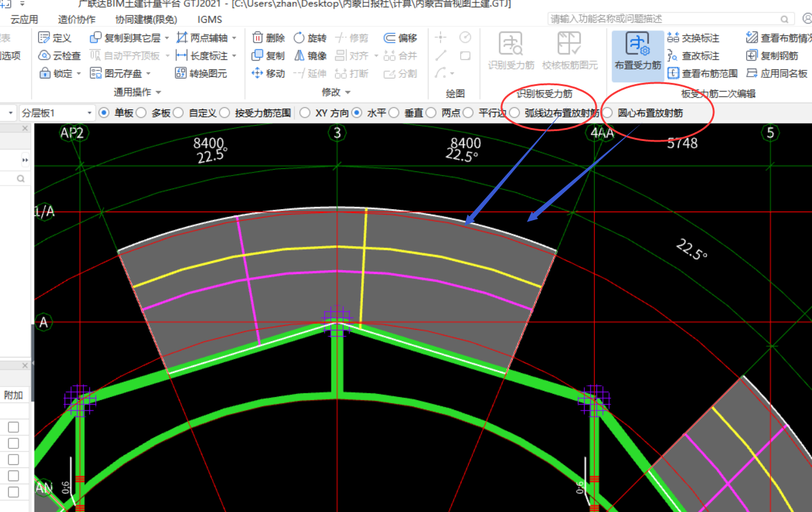Image resolution: width=812 pixels, height=512 pixels.
Task: Choose the 自定义 custom radio option
Action: pos(178,113)
